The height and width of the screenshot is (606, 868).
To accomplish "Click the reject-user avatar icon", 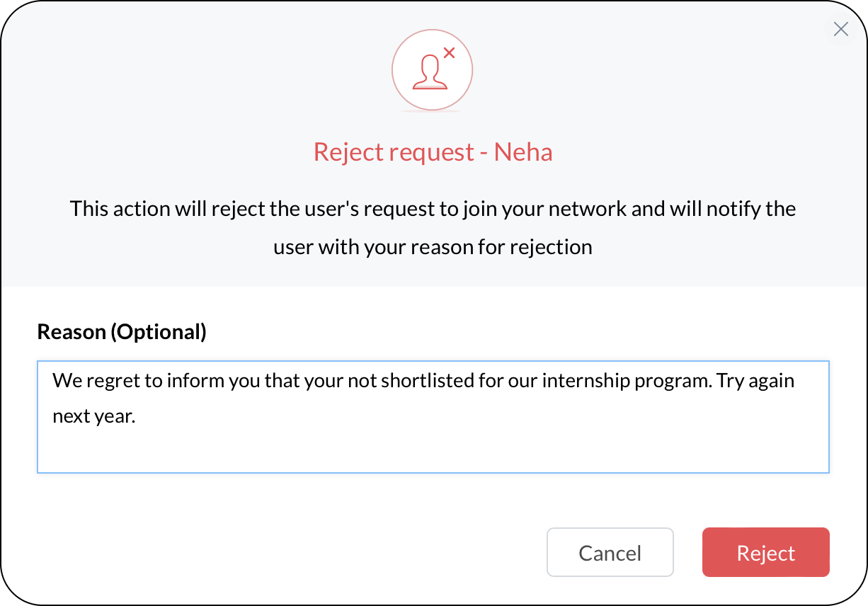I will (x=432, y=70).
